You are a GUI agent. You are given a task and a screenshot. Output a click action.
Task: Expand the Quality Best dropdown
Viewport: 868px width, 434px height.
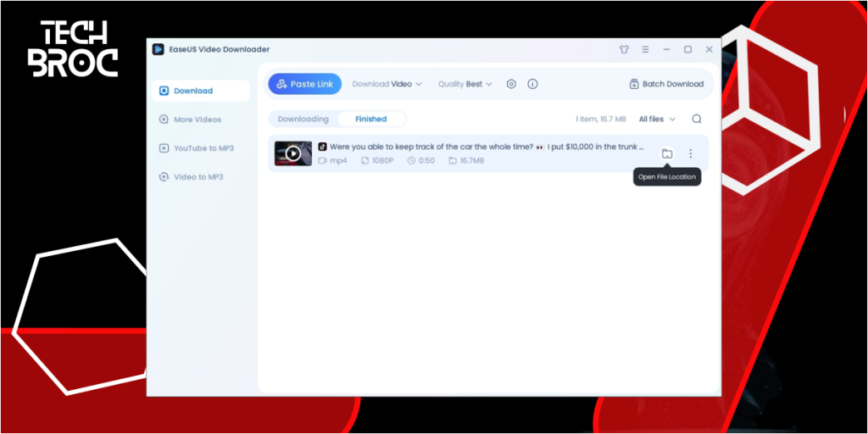pyautogui.click(x=465, y=84)
